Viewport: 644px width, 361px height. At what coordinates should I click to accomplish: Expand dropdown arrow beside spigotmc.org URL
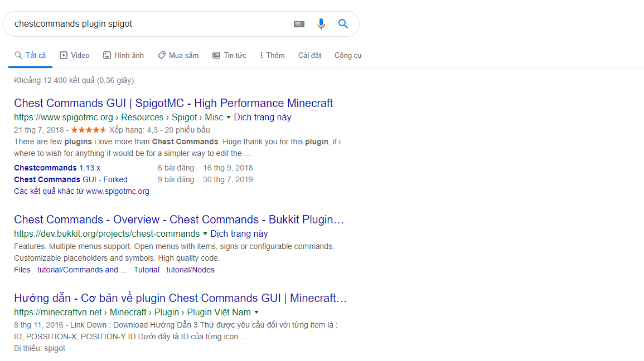229,118
